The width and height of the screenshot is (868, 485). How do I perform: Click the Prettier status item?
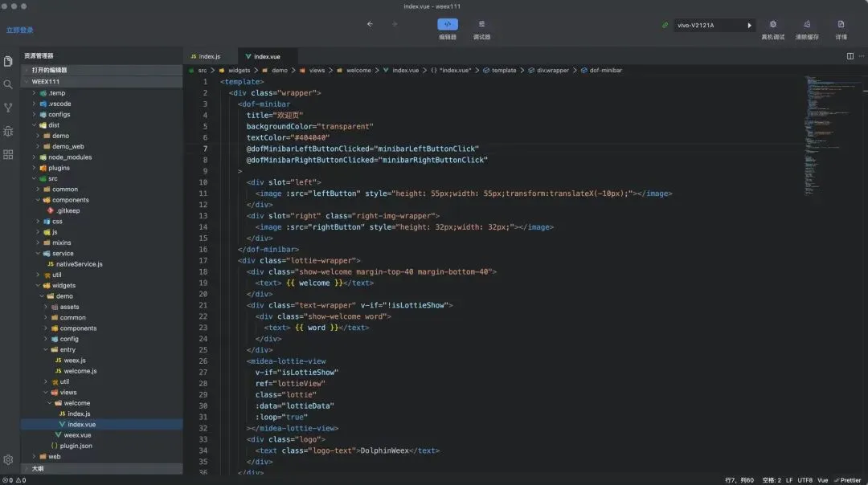tap(848, 480)
